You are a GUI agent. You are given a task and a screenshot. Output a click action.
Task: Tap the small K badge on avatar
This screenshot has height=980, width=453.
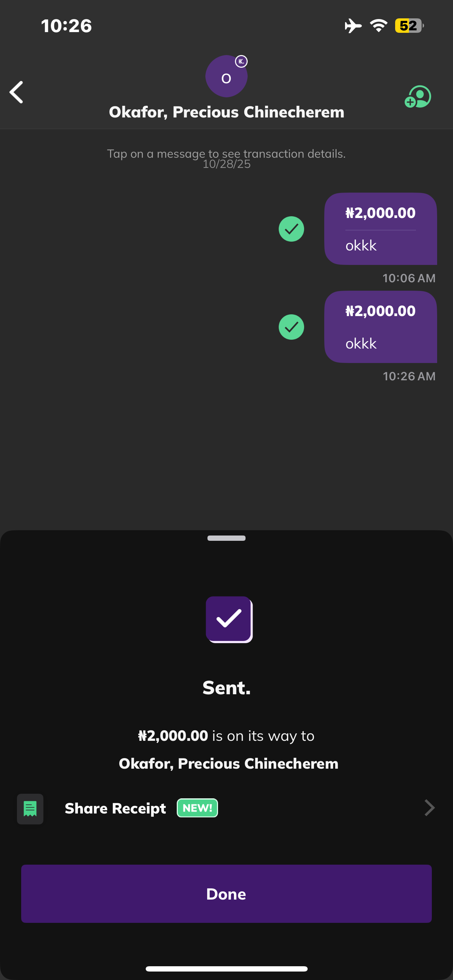(x=241, y=61)
